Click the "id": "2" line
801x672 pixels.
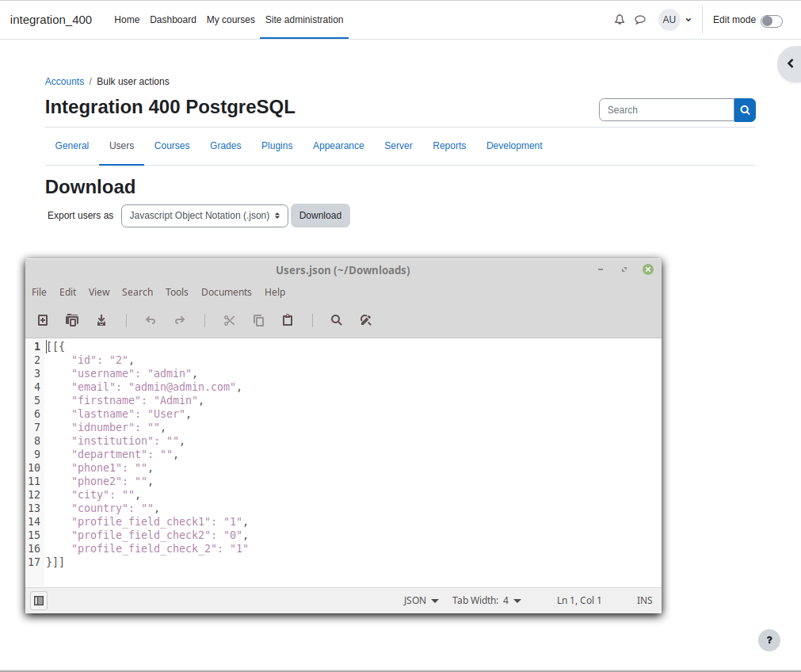[102, 361]
